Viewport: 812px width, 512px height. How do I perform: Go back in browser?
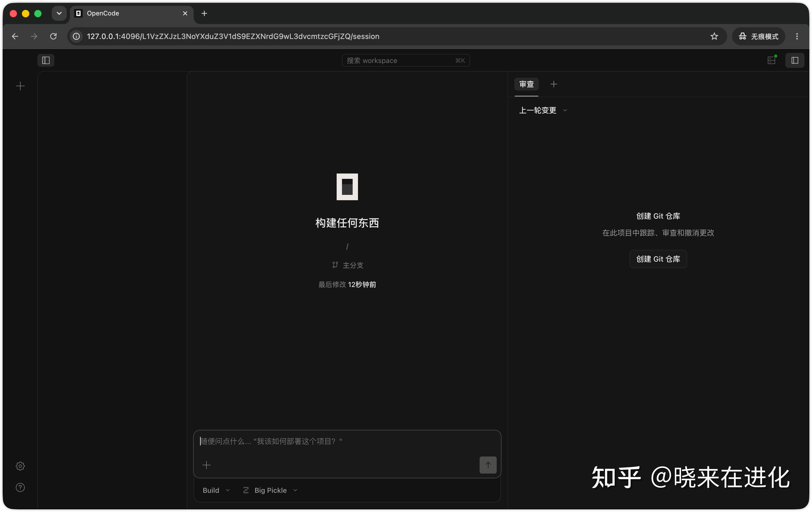tap(15, 36)
